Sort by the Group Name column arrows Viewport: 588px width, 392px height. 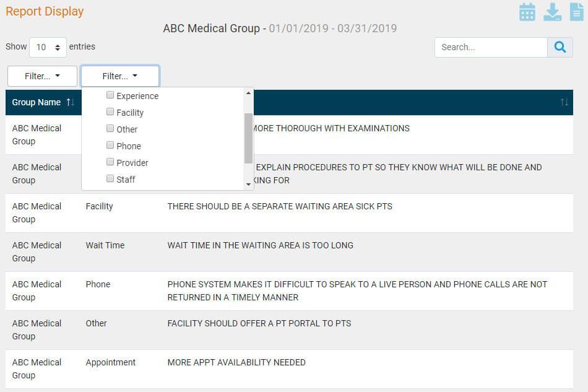pos(70,102)
